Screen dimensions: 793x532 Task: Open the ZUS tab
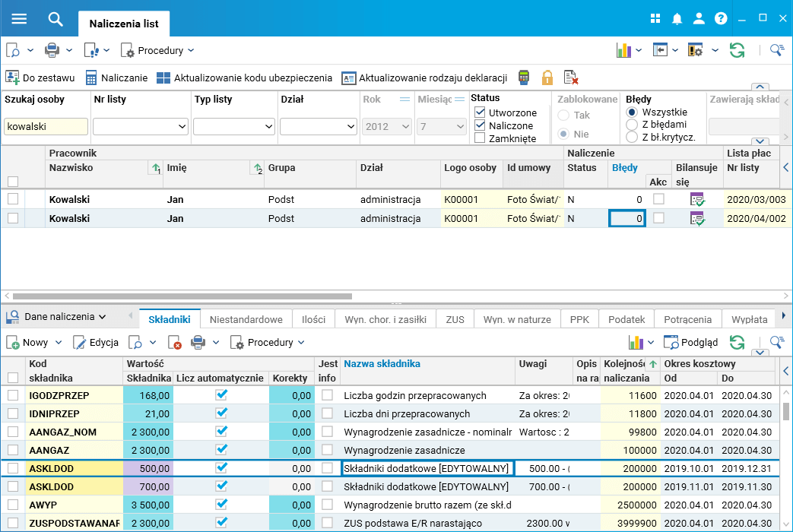point(455,319)
